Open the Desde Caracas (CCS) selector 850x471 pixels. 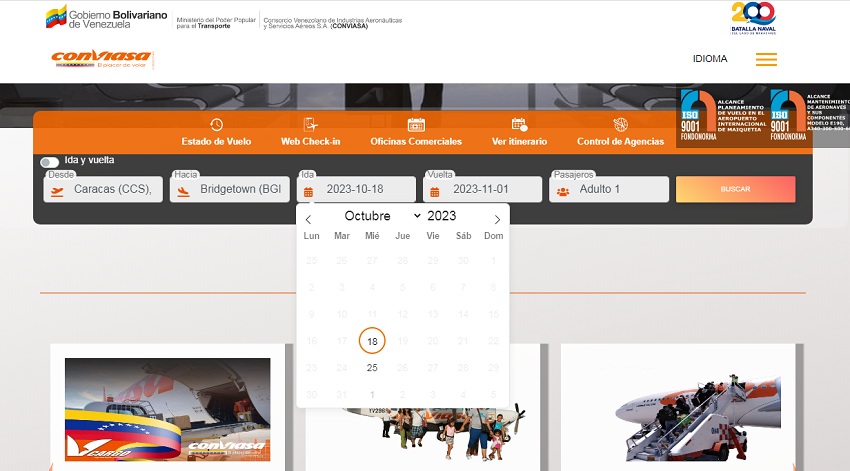103,189
